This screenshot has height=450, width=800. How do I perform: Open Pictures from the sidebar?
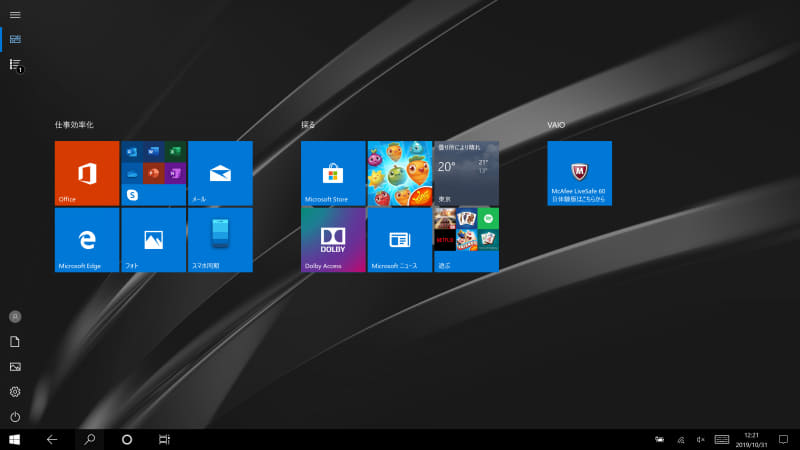coord(15,367)
